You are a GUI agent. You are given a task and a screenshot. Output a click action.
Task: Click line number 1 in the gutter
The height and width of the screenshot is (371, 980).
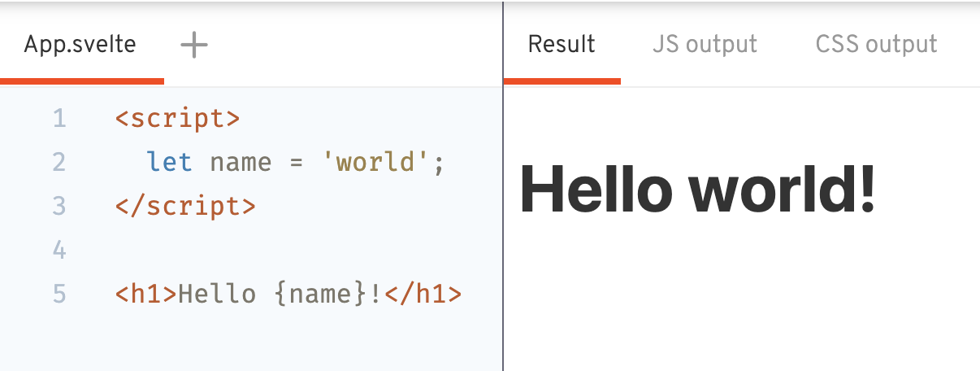click(x=59, y=119)
